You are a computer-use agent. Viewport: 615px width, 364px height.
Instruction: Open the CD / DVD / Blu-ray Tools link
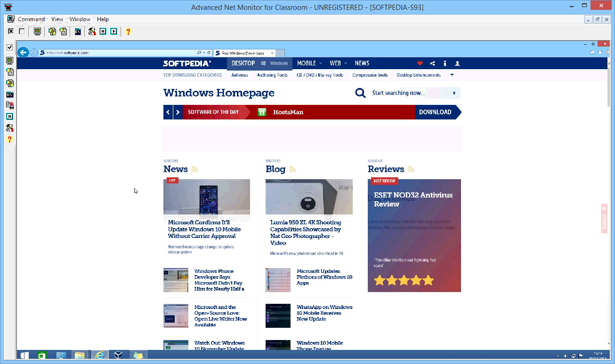coord(320,75)
